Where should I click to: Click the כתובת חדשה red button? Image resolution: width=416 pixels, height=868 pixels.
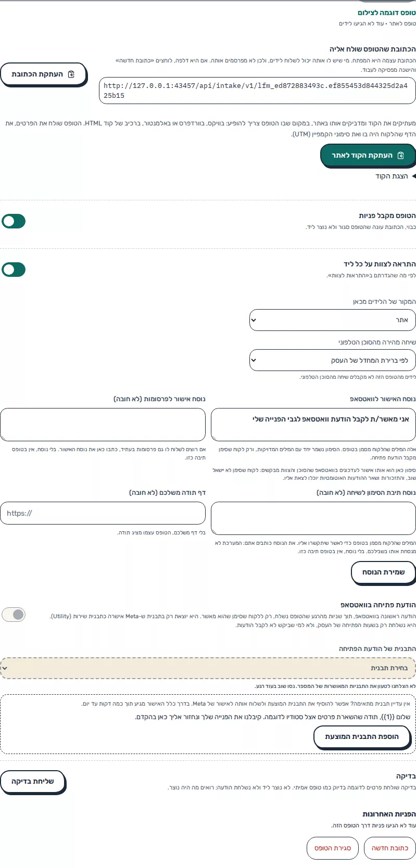point(389,848)
